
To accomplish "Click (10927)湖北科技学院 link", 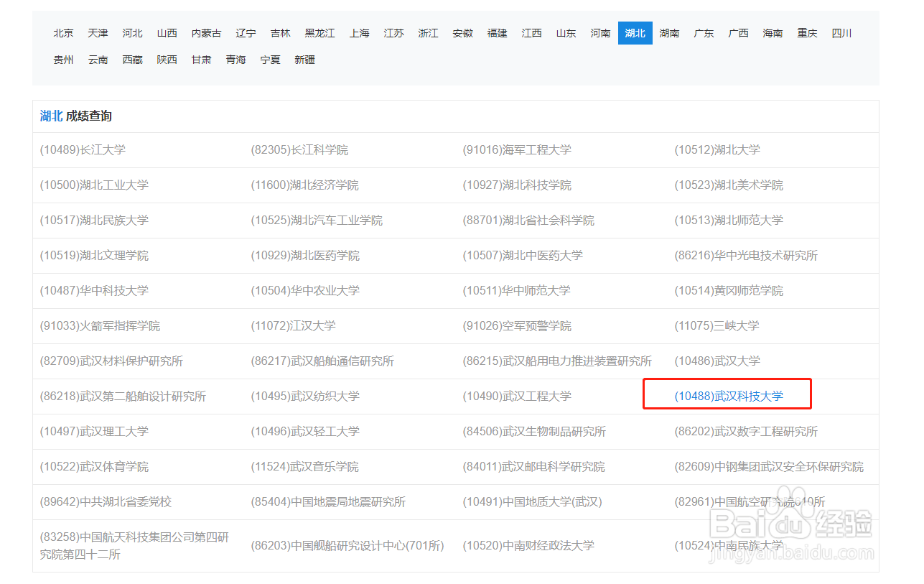I will point(517,185).
